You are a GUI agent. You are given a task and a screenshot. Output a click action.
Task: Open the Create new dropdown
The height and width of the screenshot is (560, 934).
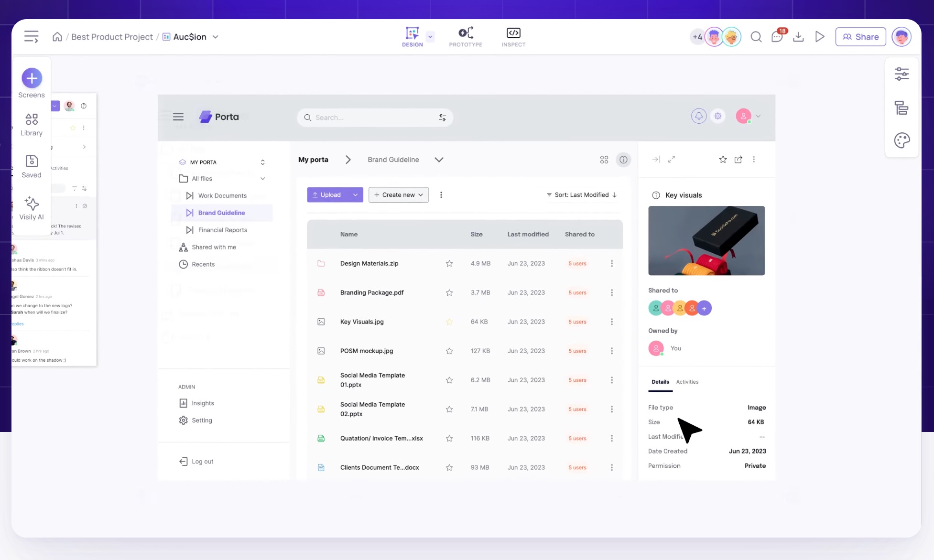pyautogui.click(x=398, y=195)
